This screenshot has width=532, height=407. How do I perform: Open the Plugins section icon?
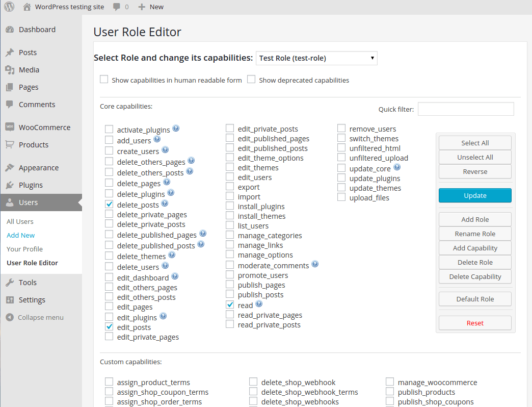11,185
